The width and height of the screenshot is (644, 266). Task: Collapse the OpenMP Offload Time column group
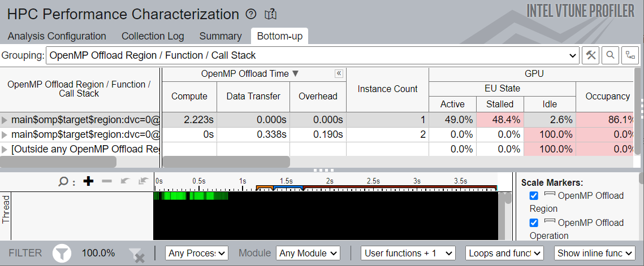(x=339, y=73)
